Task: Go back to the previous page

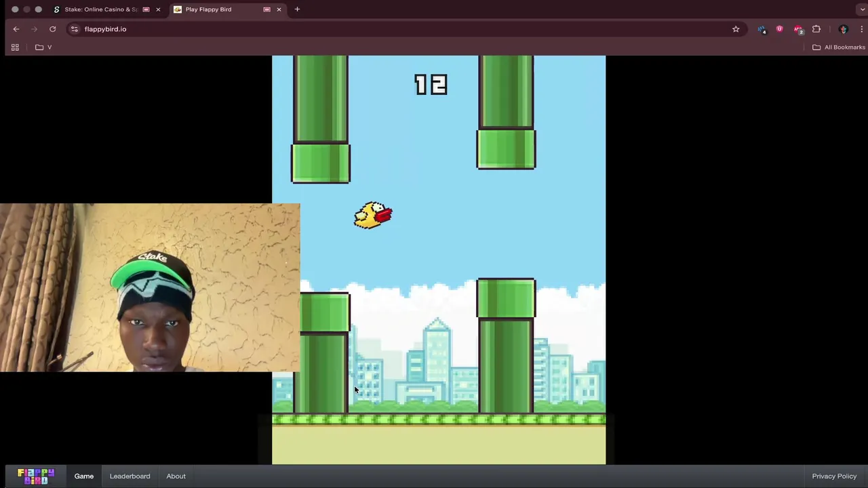Action: [16, 29]
